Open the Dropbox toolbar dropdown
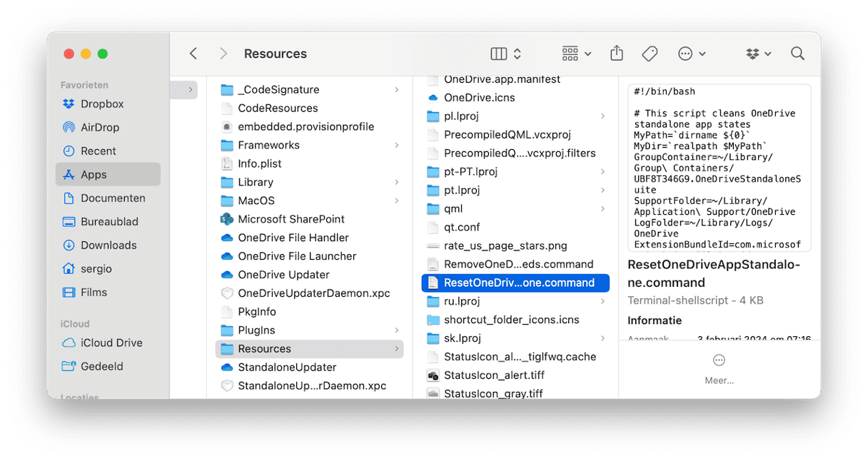Screen dimensions: 868x461 click(759, 54)
